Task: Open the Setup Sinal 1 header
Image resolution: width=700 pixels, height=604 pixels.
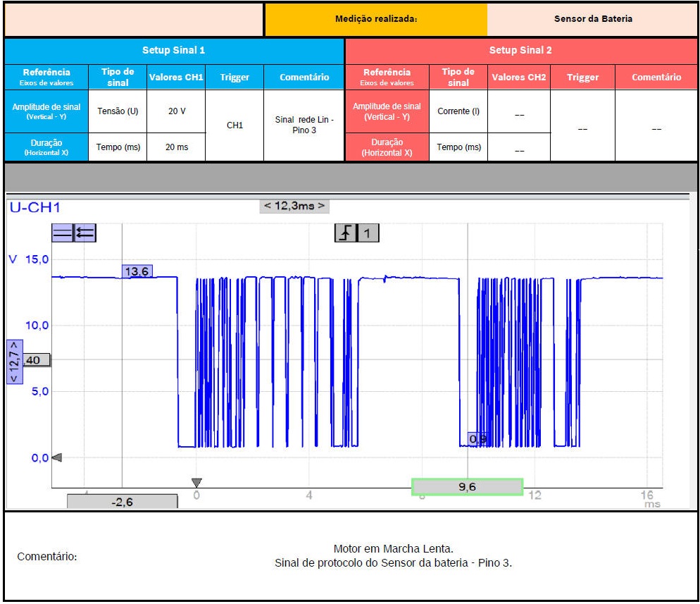Action: point(174,50)
